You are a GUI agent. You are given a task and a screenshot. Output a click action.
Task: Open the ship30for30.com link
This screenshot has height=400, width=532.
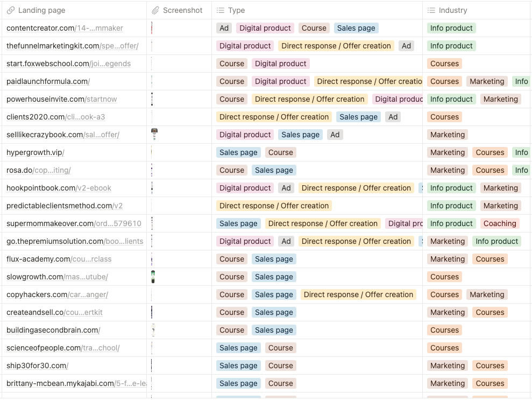click(x=37, y=366)
